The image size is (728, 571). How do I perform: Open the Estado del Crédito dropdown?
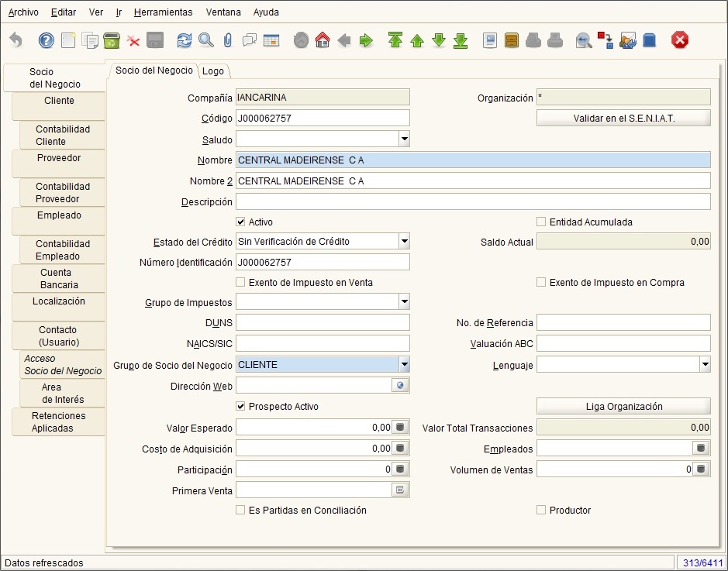pos(405,241)
